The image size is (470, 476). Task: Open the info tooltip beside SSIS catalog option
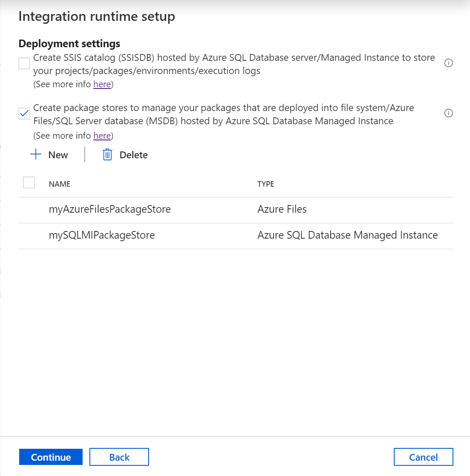pos(448,63)
